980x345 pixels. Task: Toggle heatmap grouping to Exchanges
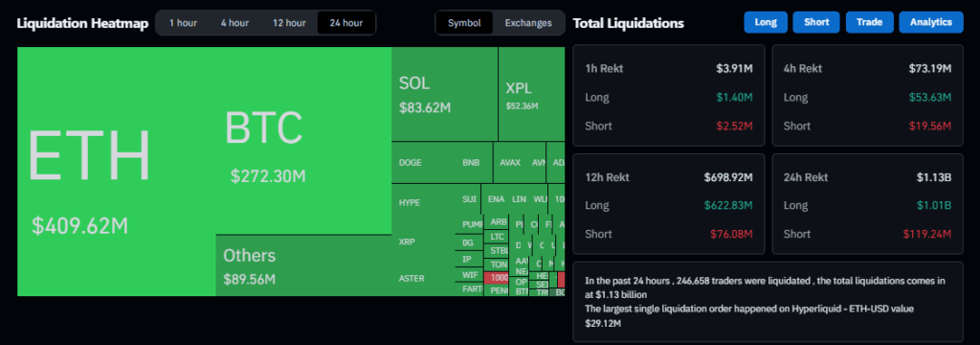528,23
